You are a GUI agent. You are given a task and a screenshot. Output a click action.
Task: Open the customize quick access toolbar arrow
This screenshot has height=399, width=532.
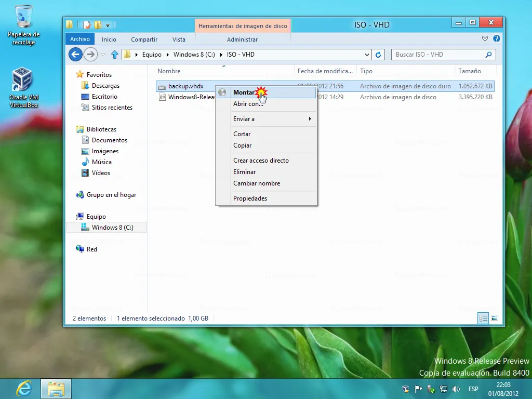tap(108, 25)
